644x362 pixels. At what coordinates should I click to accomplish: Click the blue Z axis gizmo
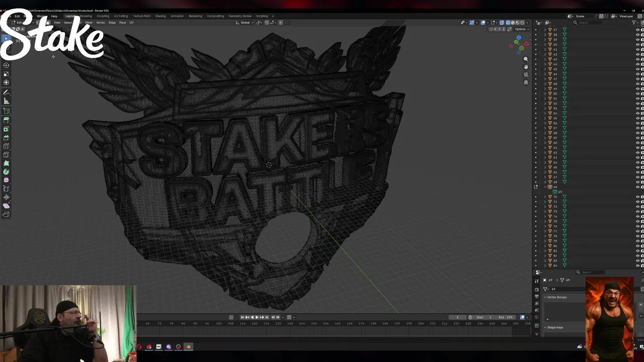pyautogui.click(x=519, y=38)
